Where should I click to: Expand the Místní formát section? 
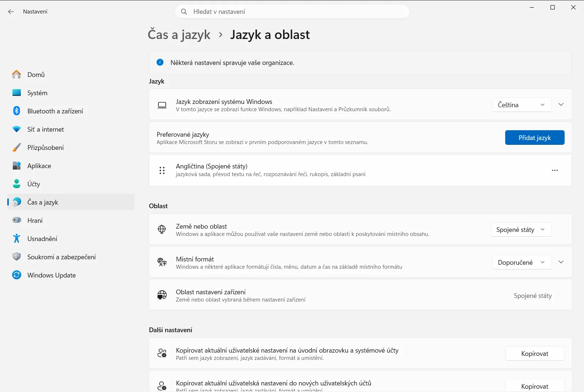(561, 262)
